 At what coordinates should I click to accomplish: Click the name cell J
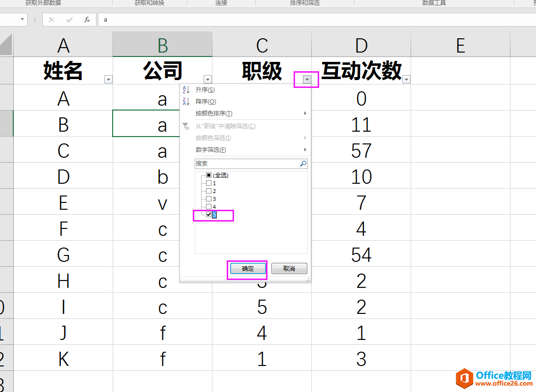(x=63, y=332)
